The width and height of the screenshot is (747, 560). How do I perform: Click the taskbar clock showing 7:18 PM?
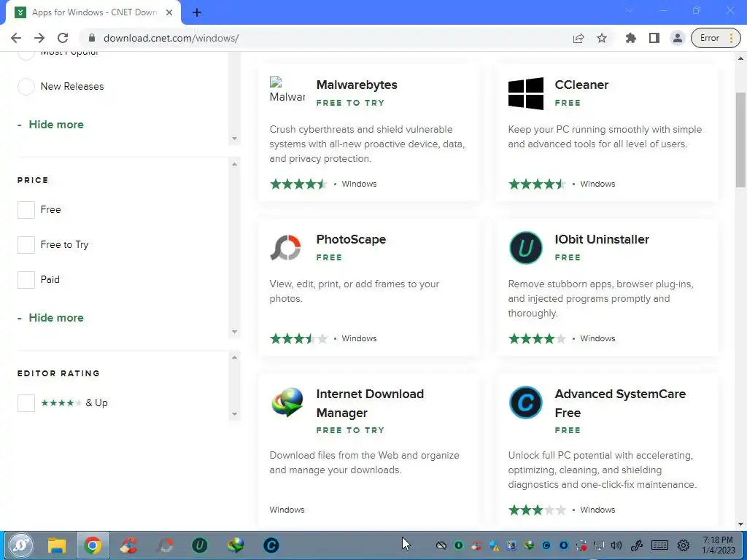(718, 545)
